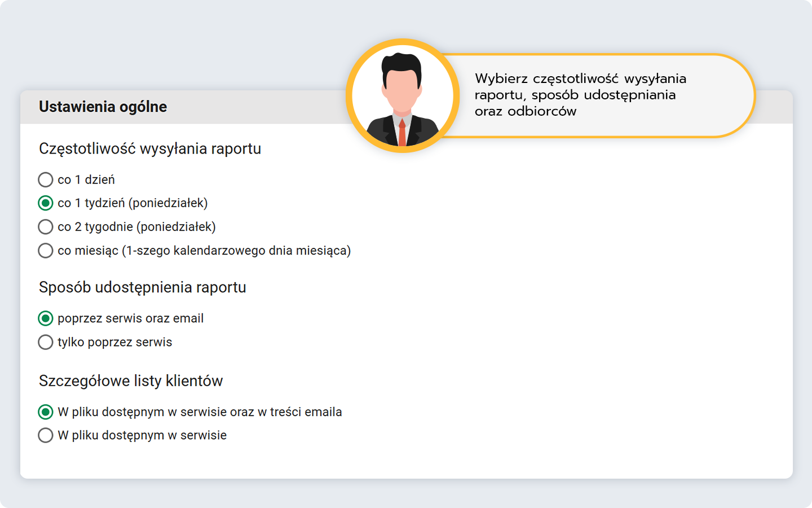Choose the weekly 'co 1 tydzień (poniedziałek)' radio button
The image size is (812, 508).
(x=46, y=203)
